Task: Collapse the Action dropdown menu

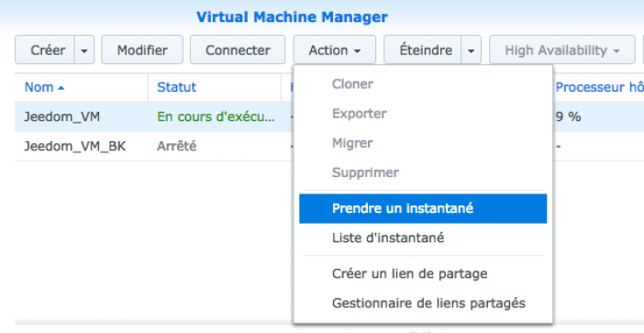Action: [x=334, y=50]
